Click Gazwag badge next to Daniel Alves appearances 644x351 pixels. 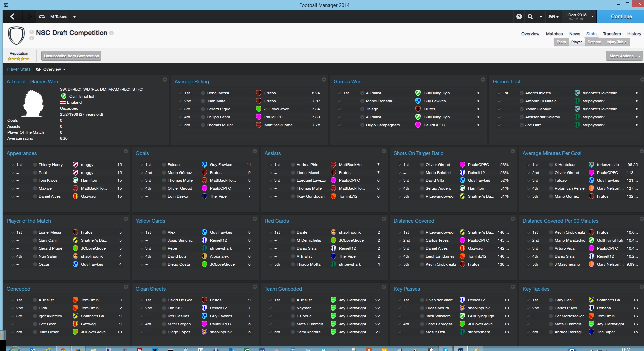coord(75,196)
